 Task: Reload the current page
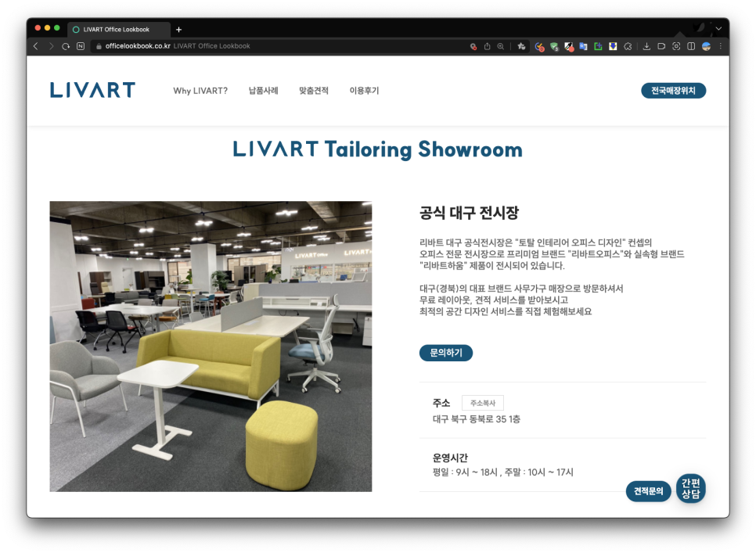66,46
